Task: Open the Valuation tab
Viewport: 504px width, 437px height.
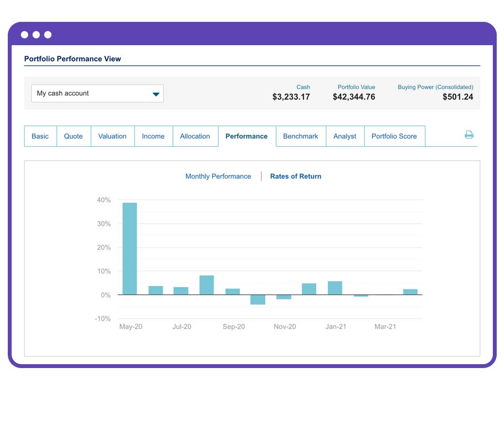Action: click(x=113, y=136)
